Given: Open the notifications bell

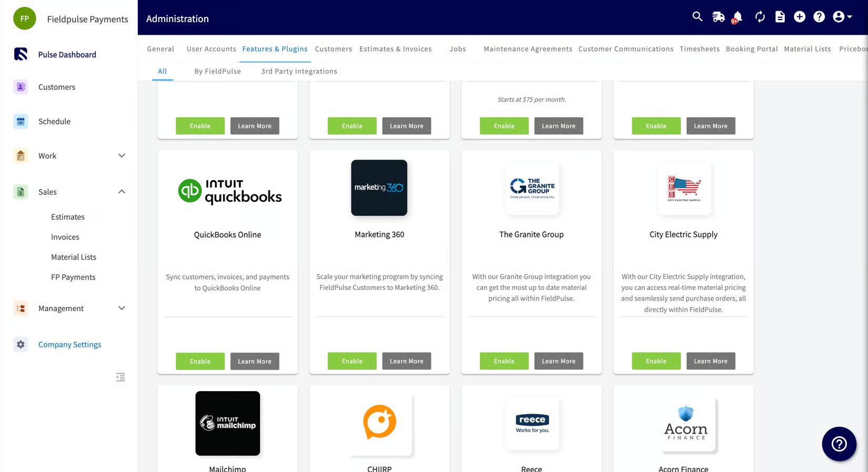Looking at the screenshot, I should point(738,17).
